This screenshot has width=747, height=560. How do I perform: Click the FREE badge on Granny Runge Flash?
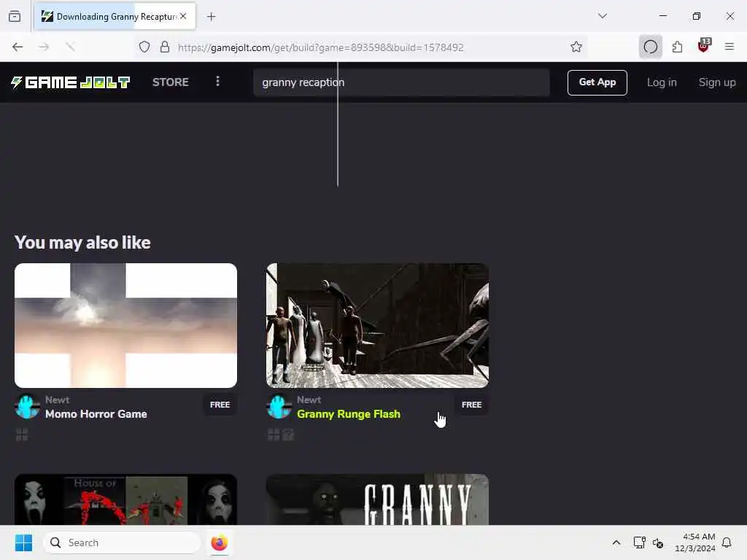[x=471, y=404]
